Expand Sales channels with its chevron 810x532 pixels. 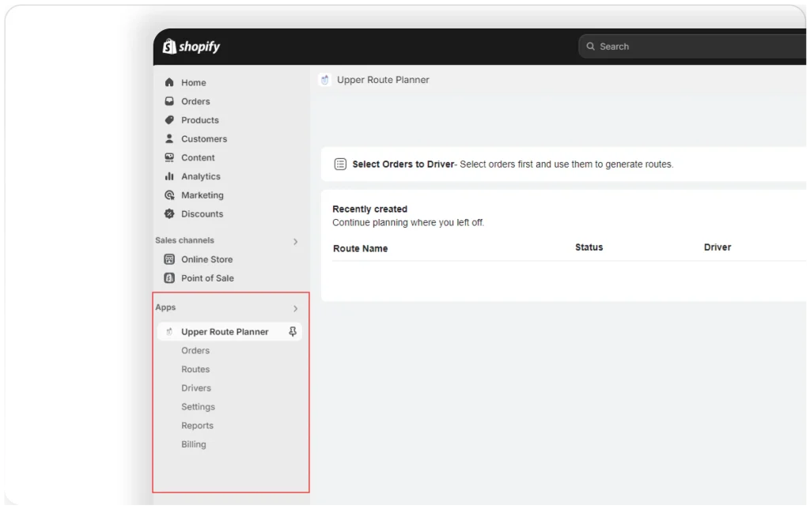296,241
